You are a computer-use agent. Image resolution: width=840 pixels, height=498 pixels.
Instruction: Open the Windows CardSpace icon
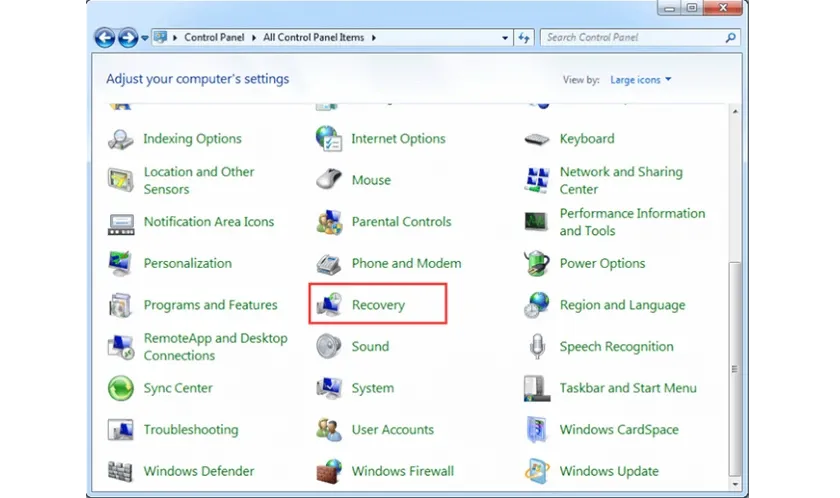point(536,429)
